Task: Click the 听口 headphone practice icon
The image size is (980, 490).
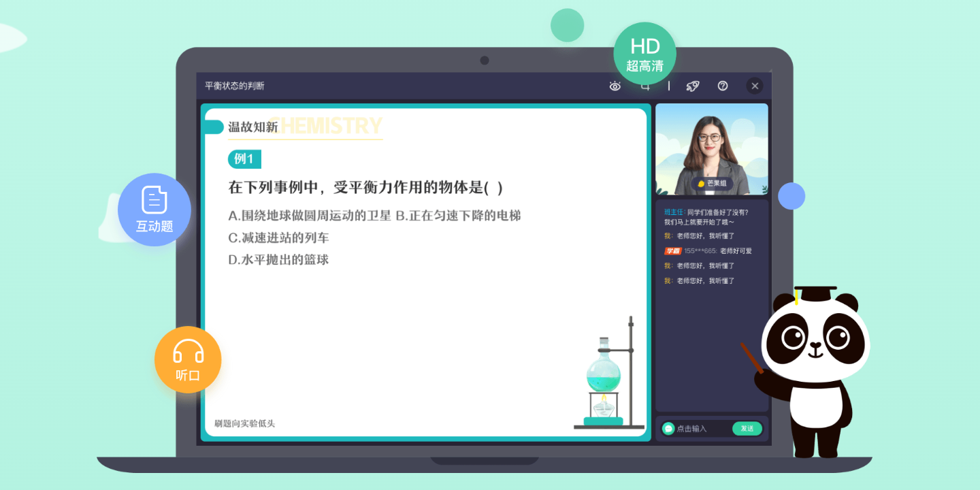Action: [188, 359]
